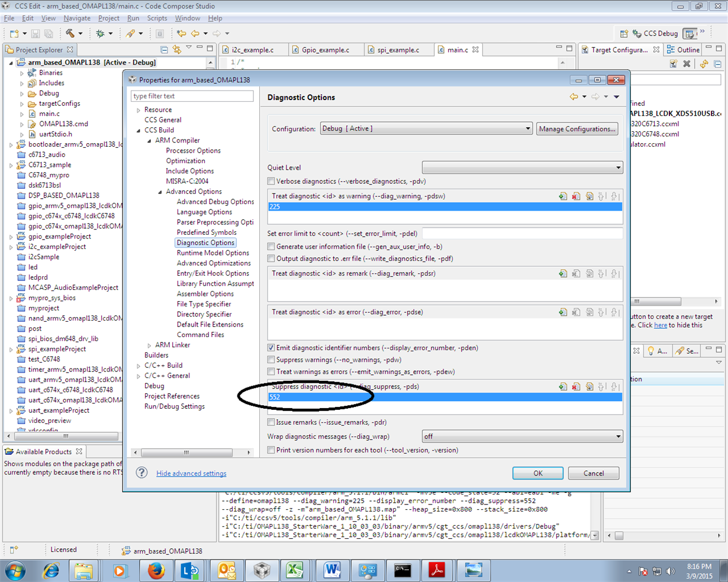Expand the C/C++ Build node
The image size is (728, 582).
point(138,366)
